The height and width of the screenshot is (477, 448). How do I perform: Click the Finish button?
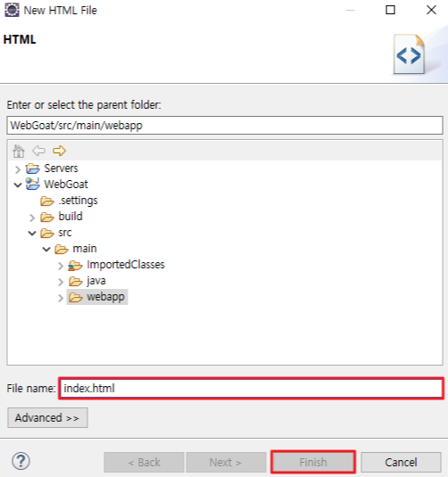313,462
